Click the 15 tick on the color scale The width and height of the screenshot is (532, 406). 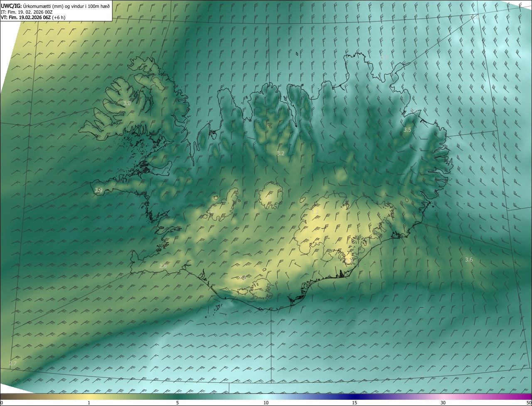click(355, 403)
